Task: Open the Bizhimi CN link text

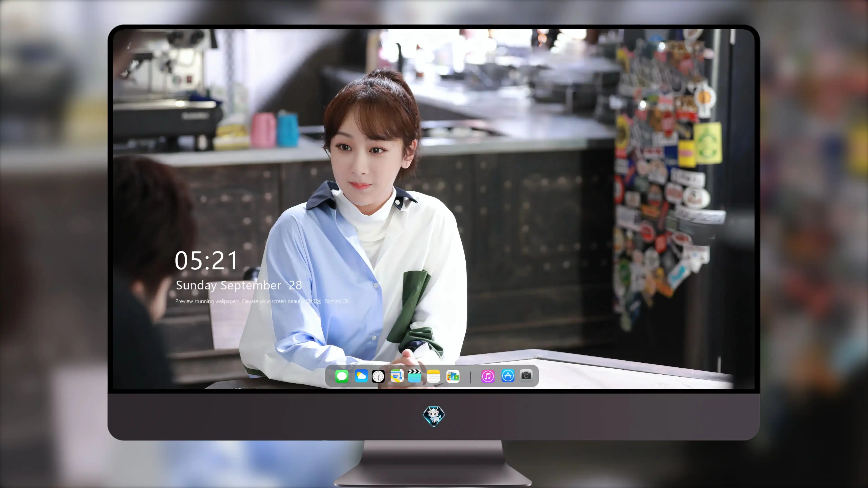Action: (337, 301)
